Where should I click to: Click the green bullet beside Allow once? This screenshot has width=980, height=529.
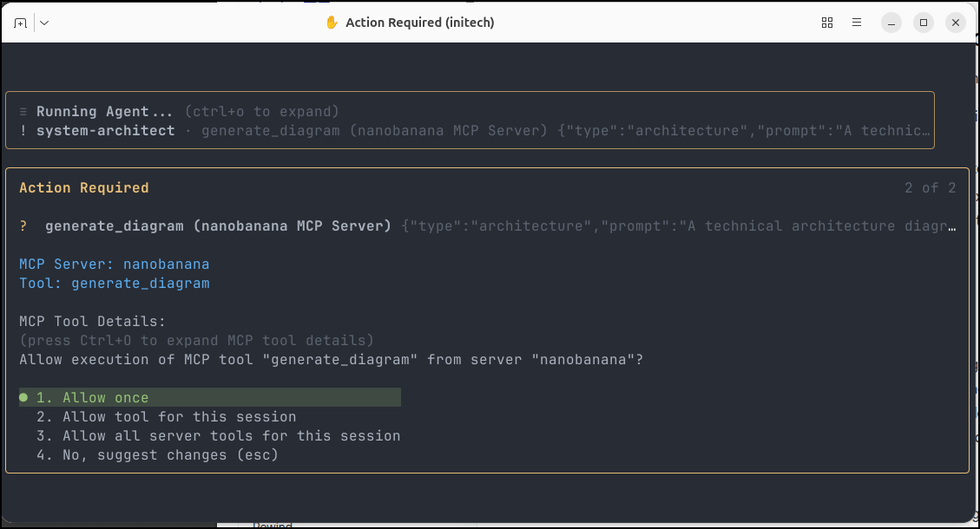(x=23, y=398)
